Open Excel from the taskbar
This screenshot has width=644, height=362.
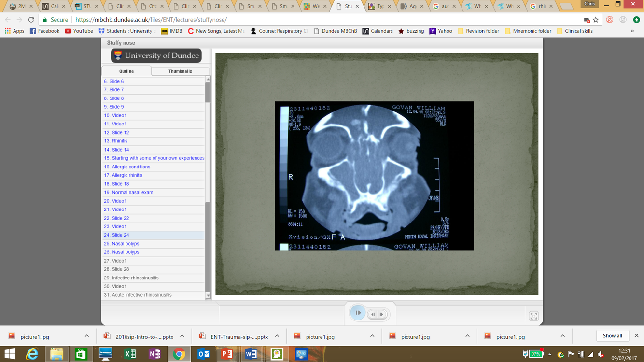coord(130,354)
